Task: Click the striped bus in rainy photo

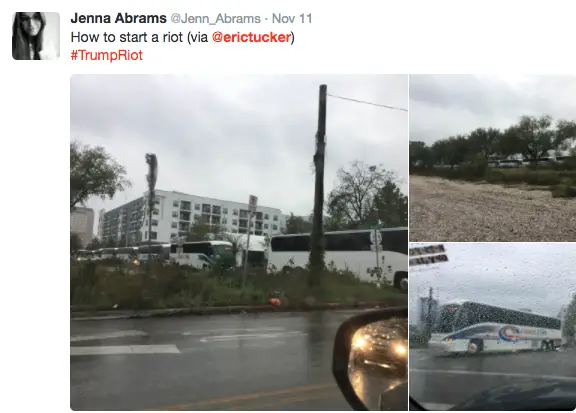Action: point(501,329)
